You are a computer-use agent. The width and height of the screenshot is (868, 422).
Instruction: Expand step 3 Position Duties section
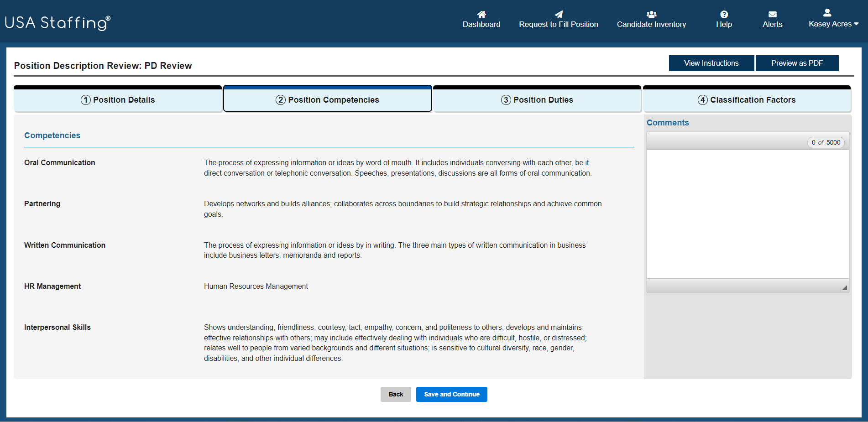coord(537,99)
